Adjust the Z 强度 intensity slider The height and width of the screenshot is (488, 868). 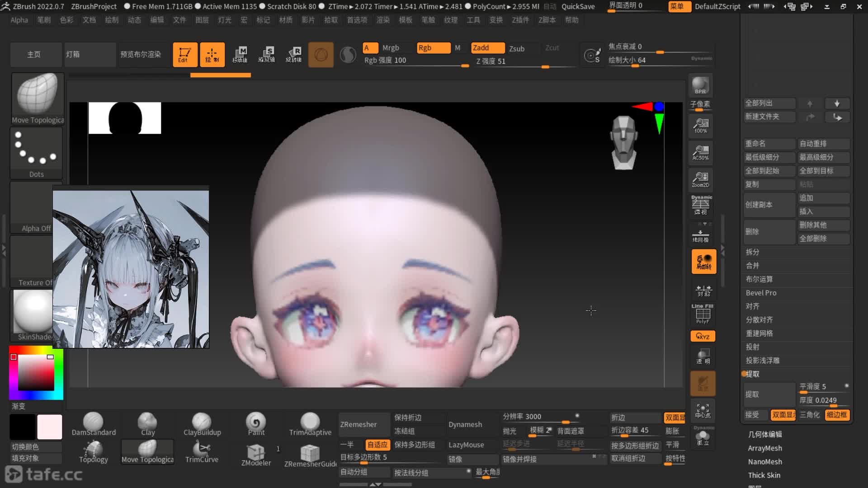pyautogui.click(x=526, y=61)
